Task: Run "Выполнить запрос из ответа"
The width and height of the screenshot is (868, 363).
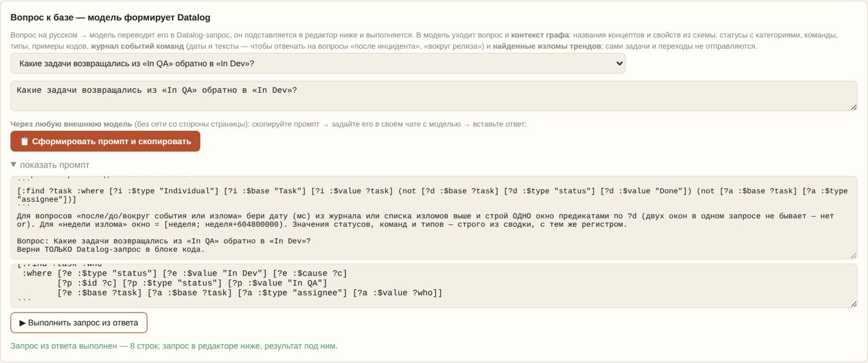Action: point(79,323)
